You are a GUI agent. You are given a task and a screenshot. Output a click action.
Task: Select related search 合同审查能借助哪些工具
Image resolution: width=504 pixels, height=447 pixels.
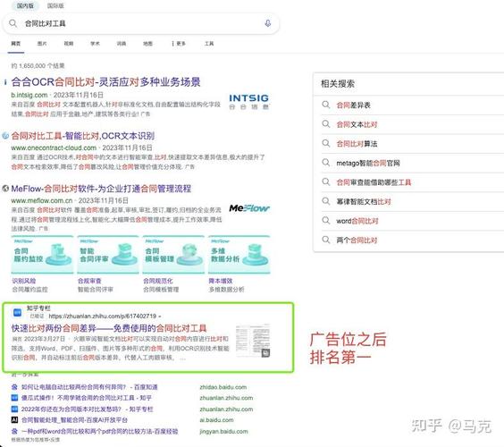pyautogui.click(x=374, y=182)
